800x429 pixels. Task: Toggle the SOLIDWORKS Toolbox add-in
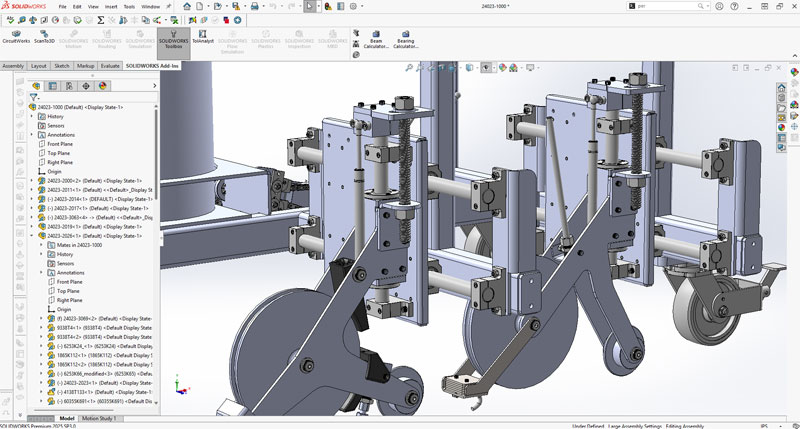coord(174,36)
